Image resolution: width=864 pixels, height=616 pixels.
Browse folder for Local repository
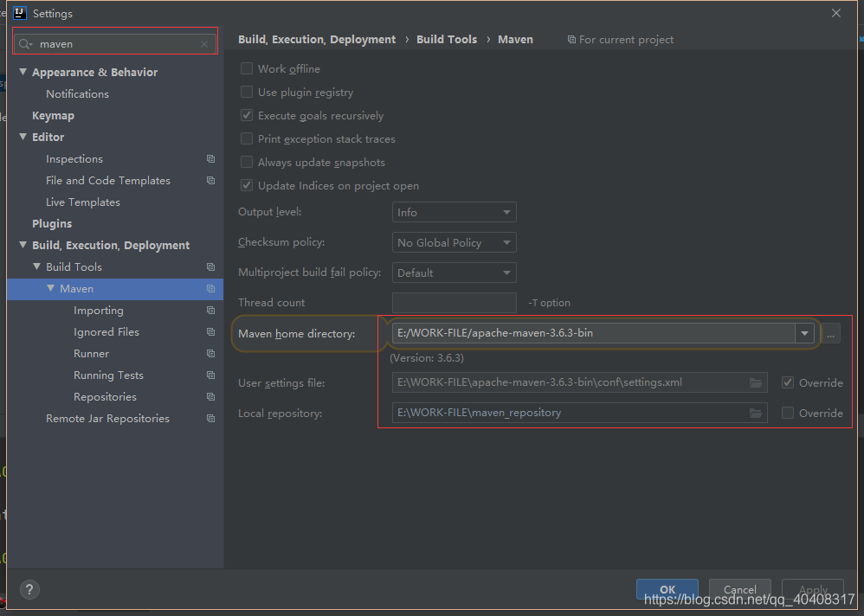pos(756,413)
